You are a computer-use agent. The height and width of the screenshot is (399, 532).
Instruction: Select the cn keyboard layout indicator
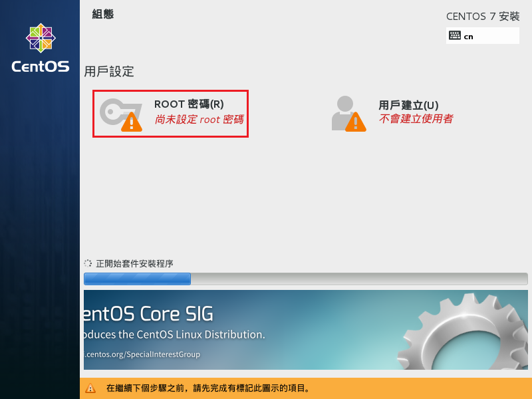[483, 36]
